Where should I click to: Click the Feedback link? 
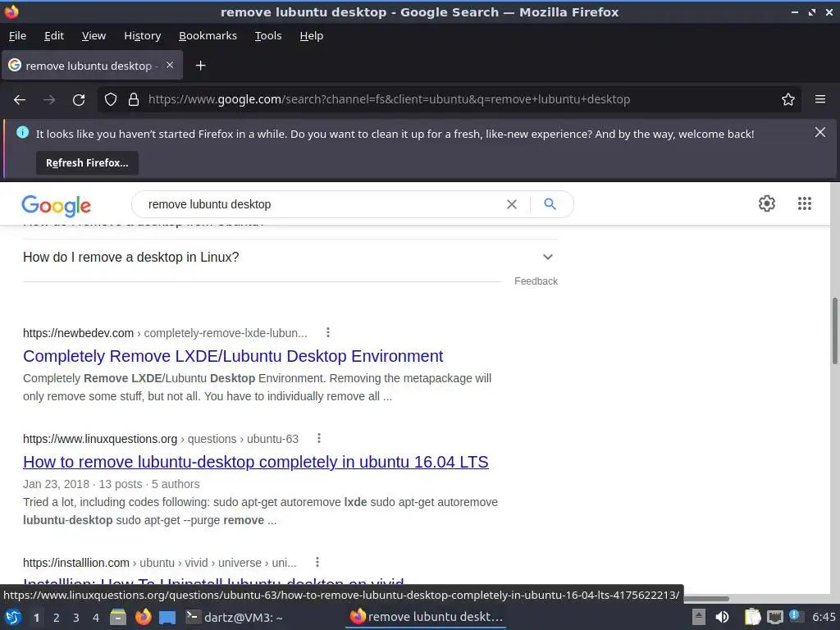click(x=536, y=281)
